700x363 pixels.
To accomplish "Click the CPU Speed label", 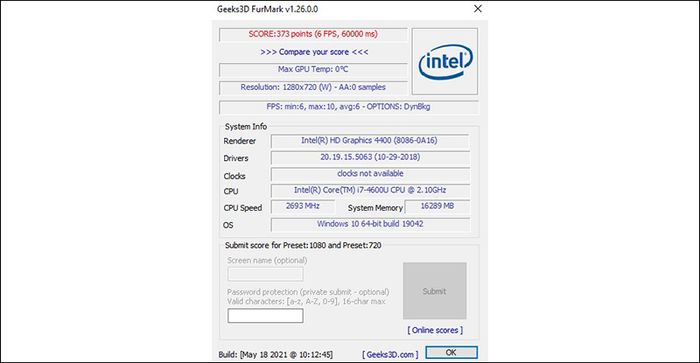I will pyautogui.click(x=243, y=208).
